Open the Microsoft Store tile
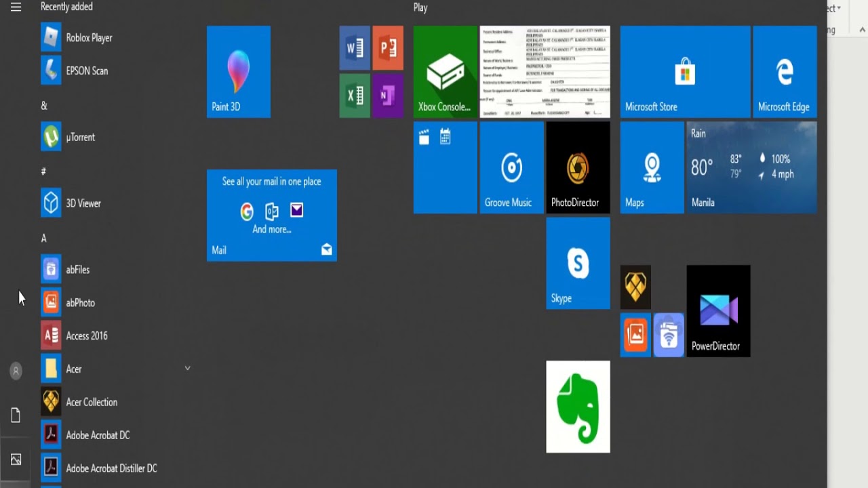The height and width of the screenshot is (488, 868). click(x=685, y=72)
